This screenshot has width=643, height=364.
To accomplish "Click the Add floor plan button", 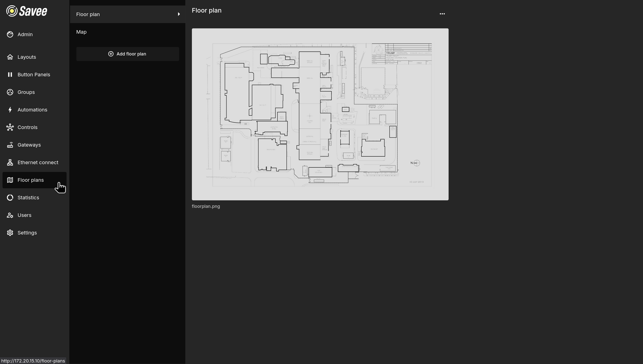I will [x=127, y=54].
